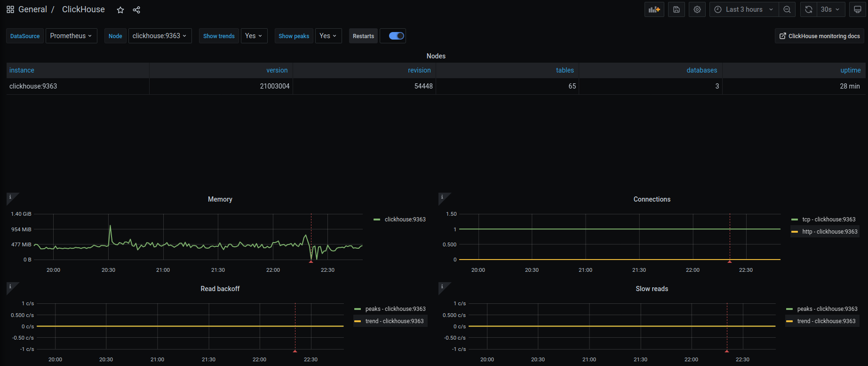868x366 pixels.
Task: Toggle trend series in Slow reads legend
Action: point(826,321)
